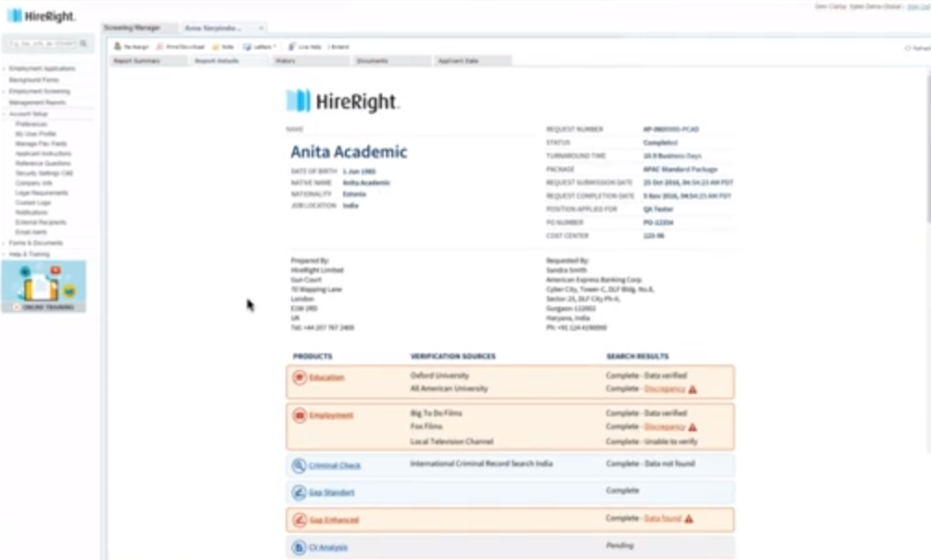Click the Print/Download PDF icon
The image size is (931, 560).
tap(159, 46)
